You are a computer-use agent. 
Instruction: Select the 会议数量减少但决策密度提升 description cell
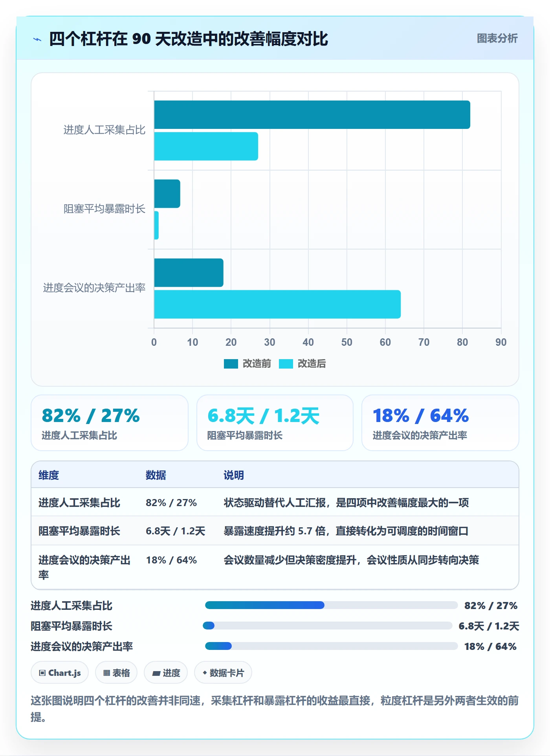point(351,560)
